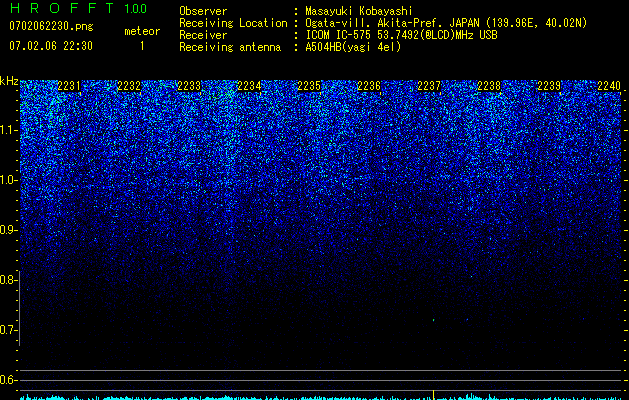
Task: Click time marker 2235
Action: pos(309,86)
